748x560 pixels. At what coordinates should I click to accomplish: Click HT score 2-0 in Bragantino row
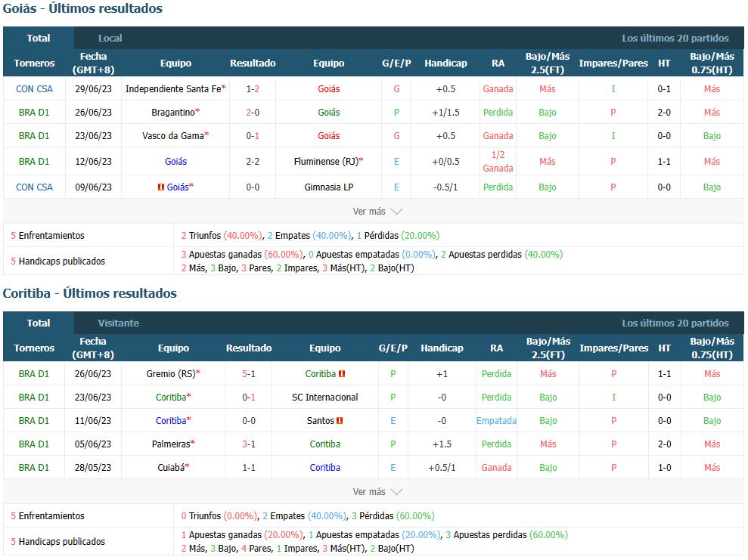(664, 113)
